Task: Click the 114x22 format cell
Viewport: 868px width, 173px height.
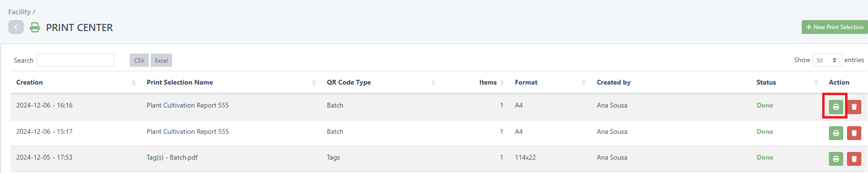Action: (x=525, y=157)
